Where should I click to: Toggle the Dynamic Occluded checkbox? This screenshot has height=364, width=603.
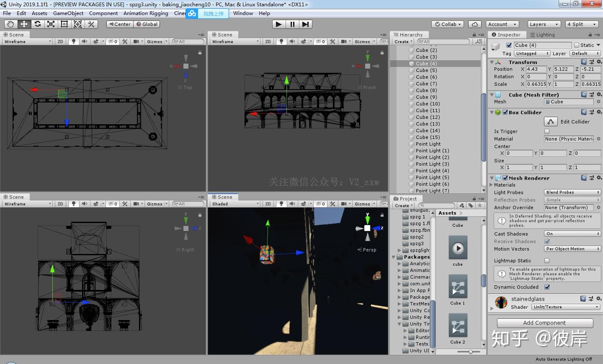547,287
